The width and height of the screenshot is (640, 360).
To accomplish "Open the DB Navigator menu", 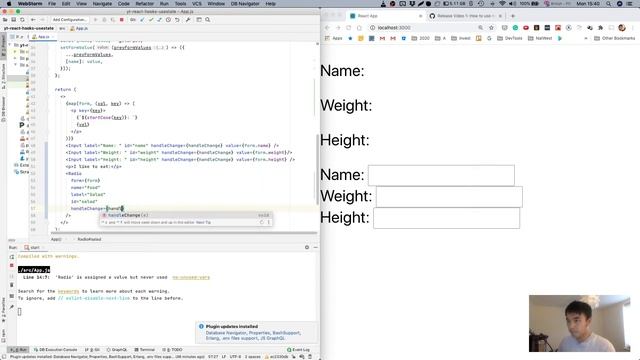I will pyautogui.click(x=245, y=4).
